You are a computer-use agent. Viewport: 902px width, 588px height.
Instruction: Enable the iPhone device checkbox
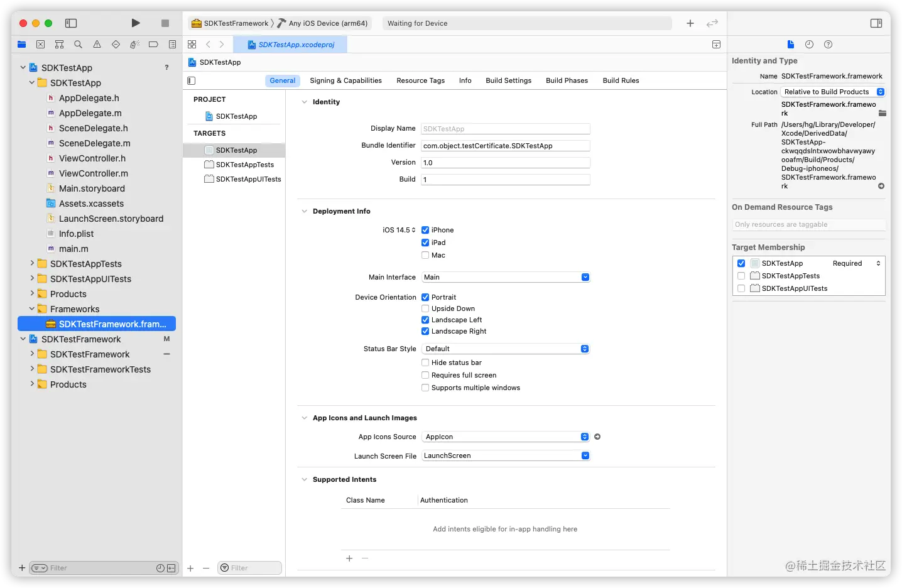[425, 230]
